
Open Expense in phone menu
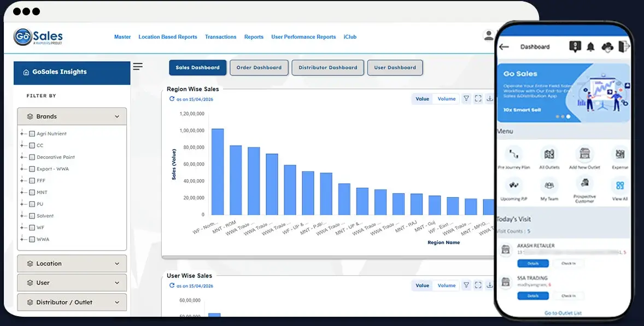coord(620,158)
